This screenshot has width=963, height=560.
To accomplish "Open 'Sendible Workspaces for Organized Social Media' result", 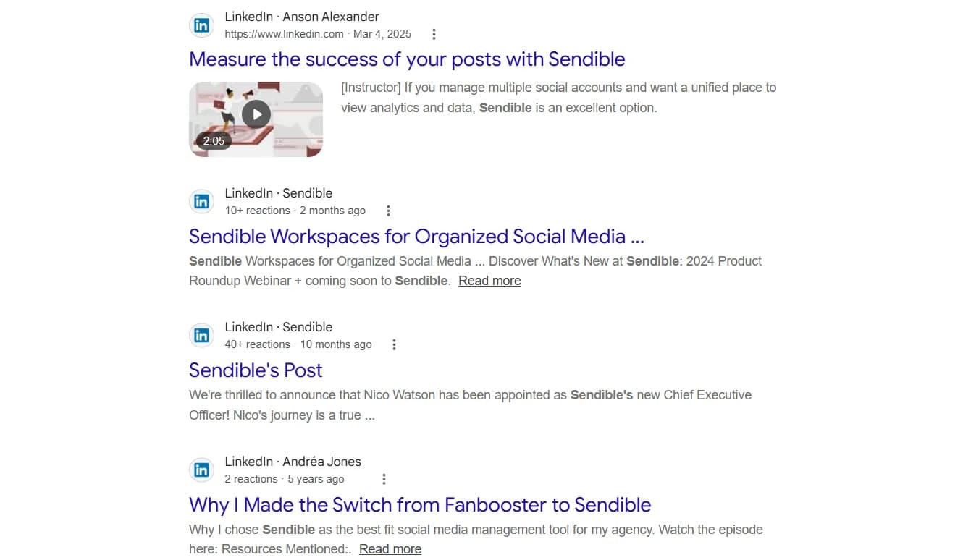I will pos(416,237).
